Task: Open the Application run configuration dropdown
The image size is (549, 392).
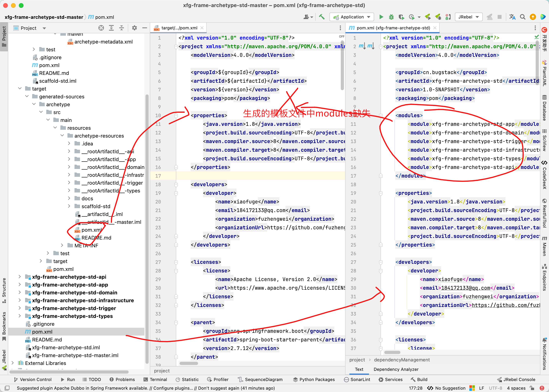Action: click(352, 17)
